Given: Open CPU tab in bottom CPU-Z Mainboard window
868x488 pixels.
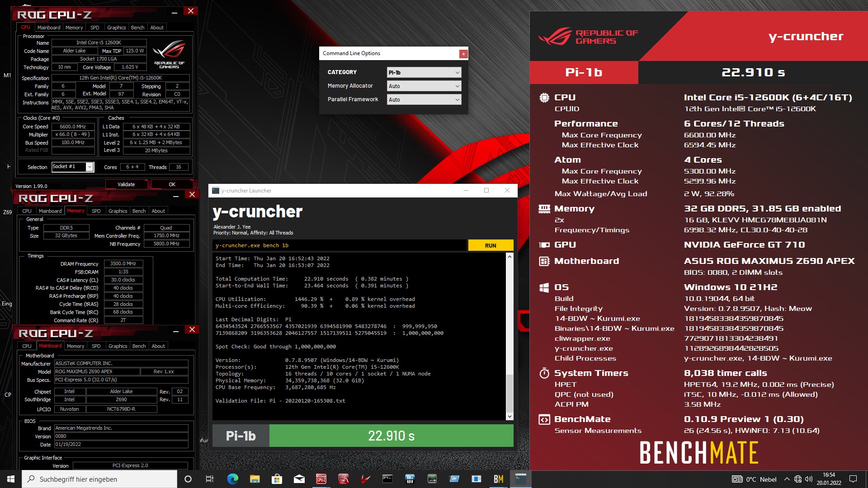Looking at the screenshot, I should tap(27, 346).
